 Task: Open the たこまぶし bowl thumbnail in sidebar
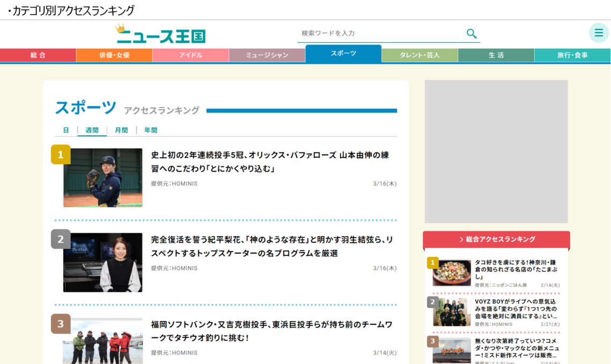pos(452,273)
